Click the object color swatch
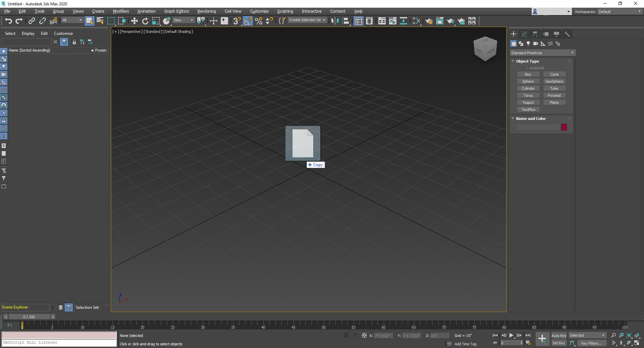The image size is (644, 348). coord(564,127)
